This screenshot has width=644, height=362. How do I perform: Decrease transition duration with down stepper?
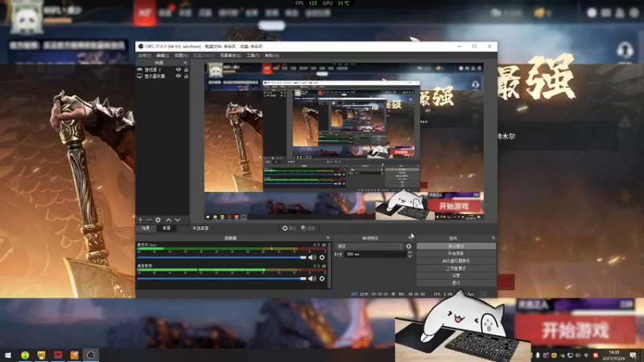click(410, 257)
